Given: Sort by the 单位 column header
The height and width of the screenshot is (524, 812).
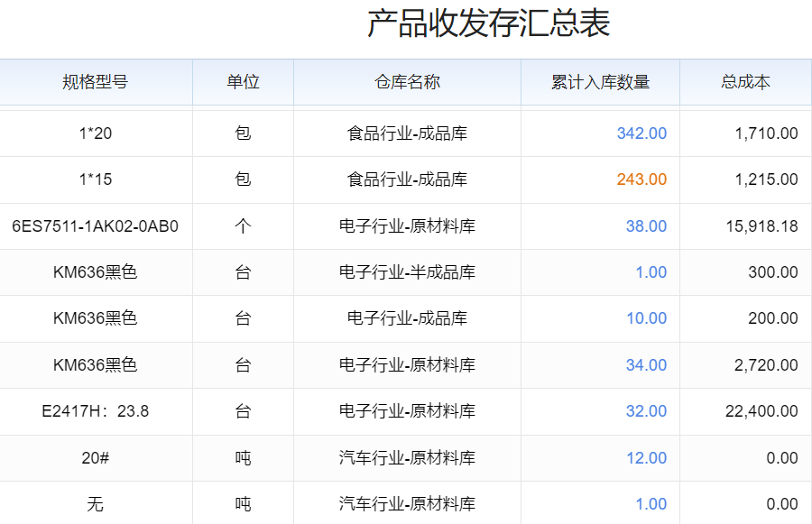Looking at the screenshot, I should 243,82.
